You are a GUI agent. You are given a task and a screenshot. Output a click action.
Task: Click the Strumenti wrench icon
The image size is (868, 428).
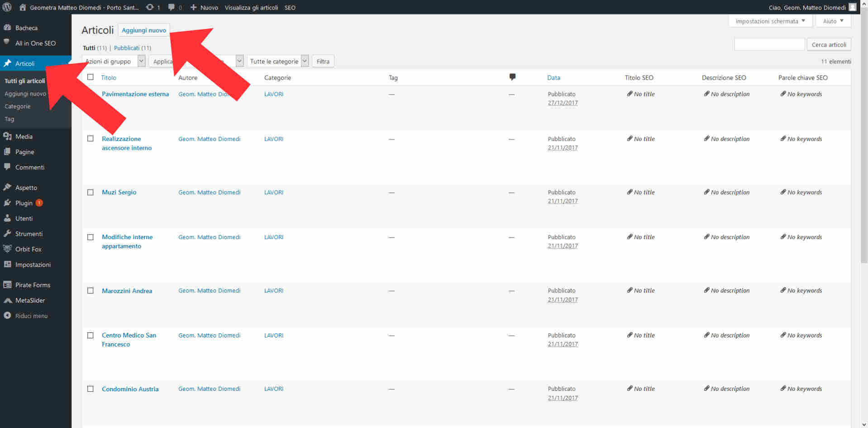tap(7, 233)
